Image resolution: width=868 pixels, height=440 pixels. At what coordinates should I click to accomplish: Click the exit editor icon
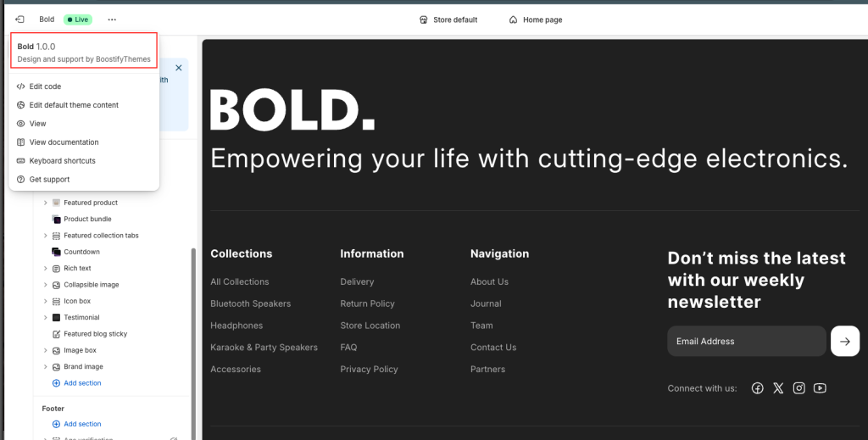pos(19,19)
